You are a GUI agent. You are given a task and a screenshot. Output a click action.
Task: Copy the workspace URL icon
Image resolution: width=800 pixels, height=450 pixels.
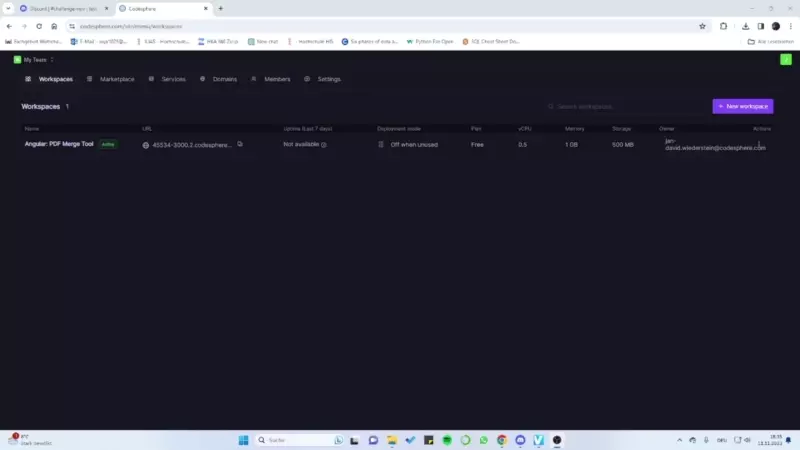[x=240, y=144]
